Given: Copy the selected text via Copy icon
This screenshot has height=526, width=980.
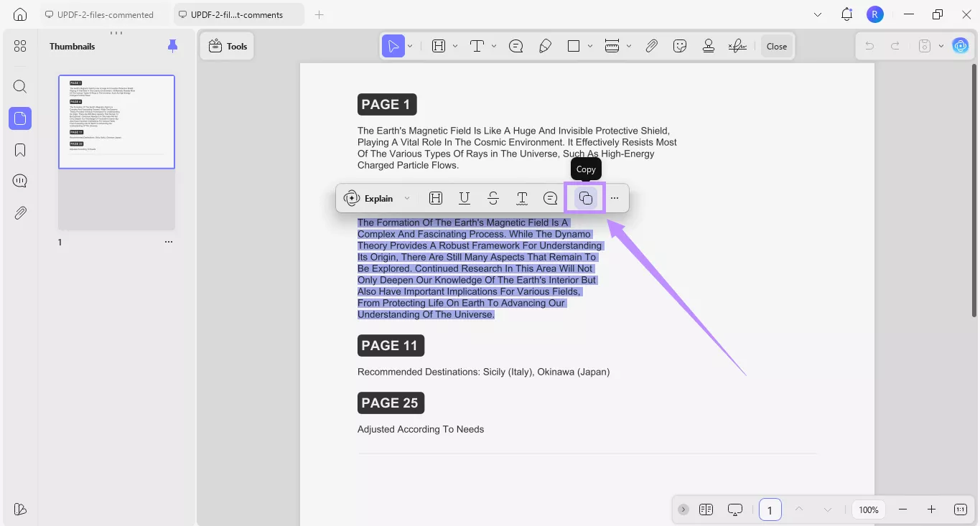Looking at the screenshot, I should coord(584,197).
